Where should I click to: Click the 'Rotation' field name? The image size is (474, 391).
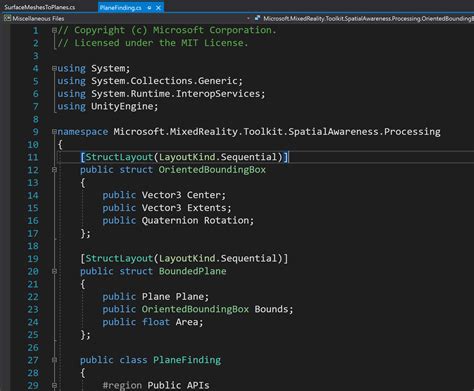[226, 220]
